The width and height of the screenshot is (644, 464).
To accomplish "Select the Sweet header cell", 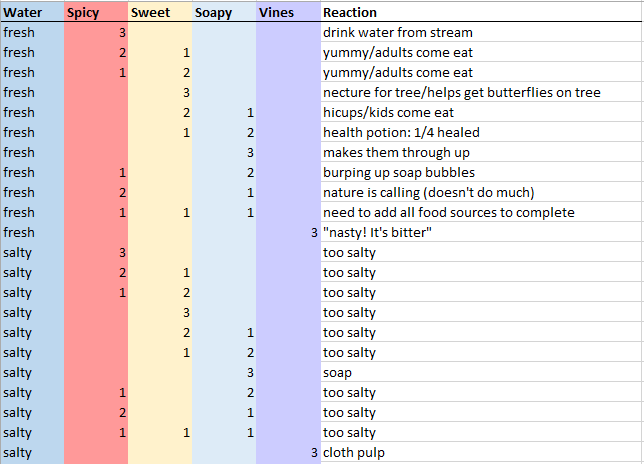I will click(x=159, y=13).
